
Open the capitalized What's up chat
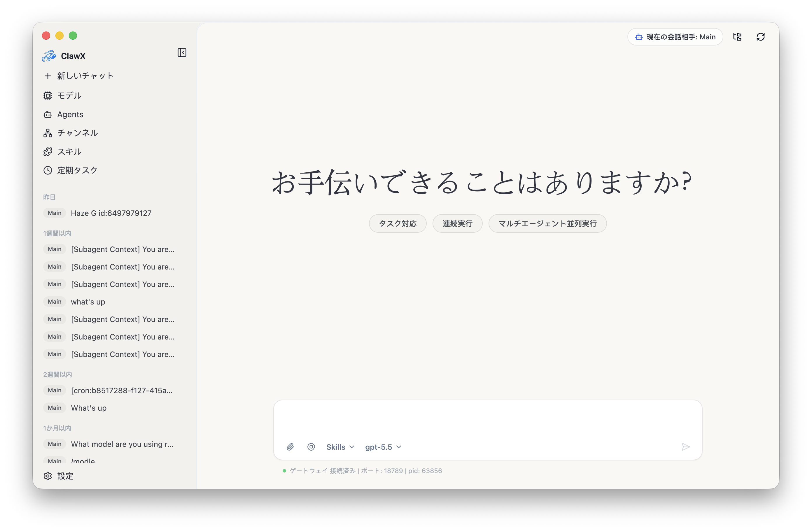[x=115, y=408]
